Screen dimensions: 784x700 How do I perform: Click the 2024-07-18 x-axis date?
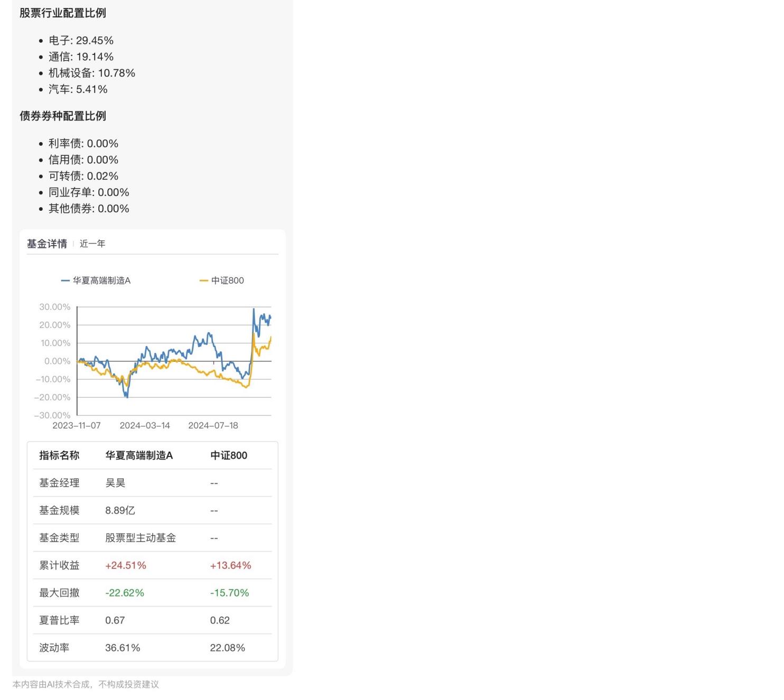[x=213, y=425]
